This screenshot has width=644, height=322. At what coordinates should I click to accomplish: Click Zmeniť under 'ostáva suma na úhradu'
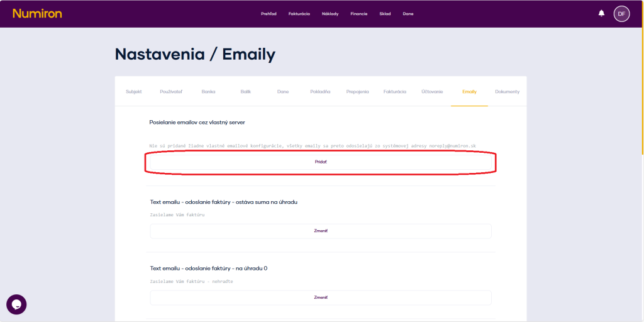[321, 231]
